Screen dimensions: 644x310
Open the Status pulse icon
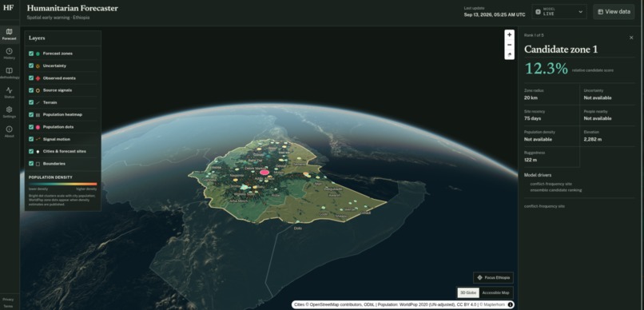(x=9, y=90)
